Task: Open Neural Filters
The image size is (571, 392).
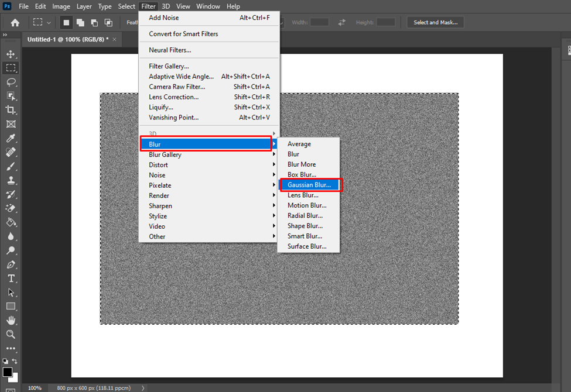Action: pyautogui.click(x=208, y=50)
